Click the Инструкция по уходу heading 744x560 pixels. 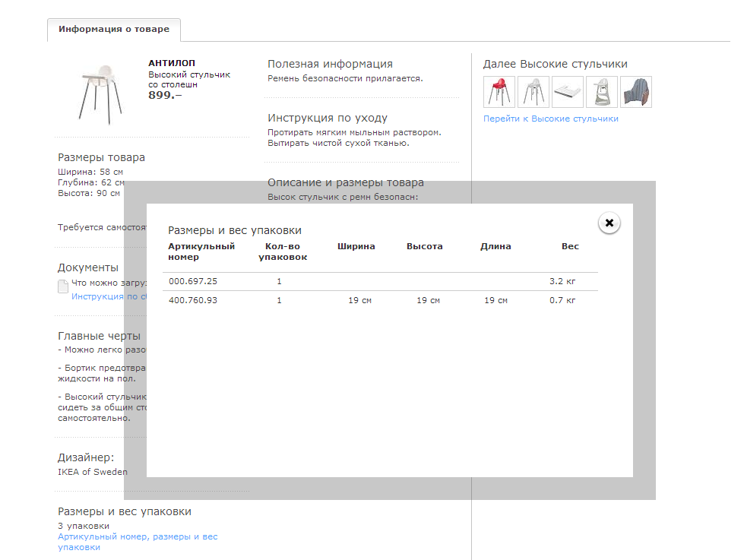click(x=328, y=119)
